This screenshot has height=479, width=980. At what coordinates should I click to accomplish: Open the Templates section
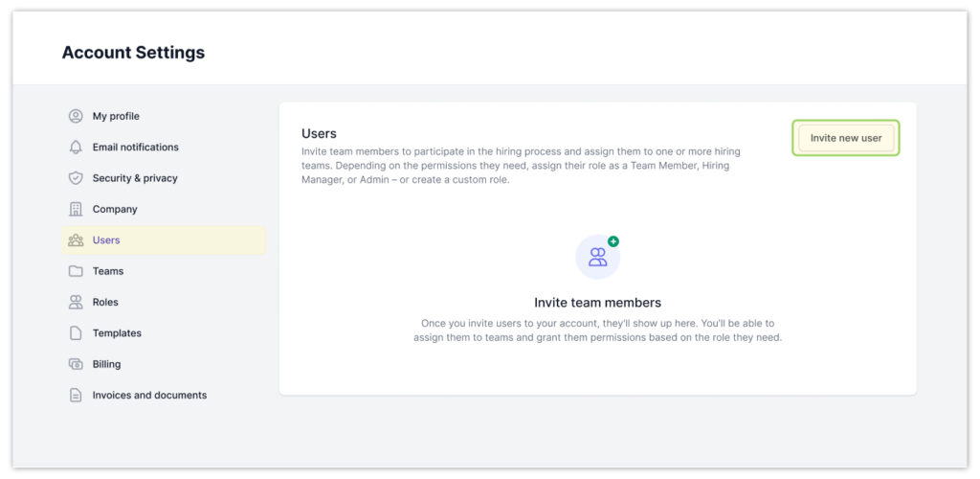(x=117, y=333)
